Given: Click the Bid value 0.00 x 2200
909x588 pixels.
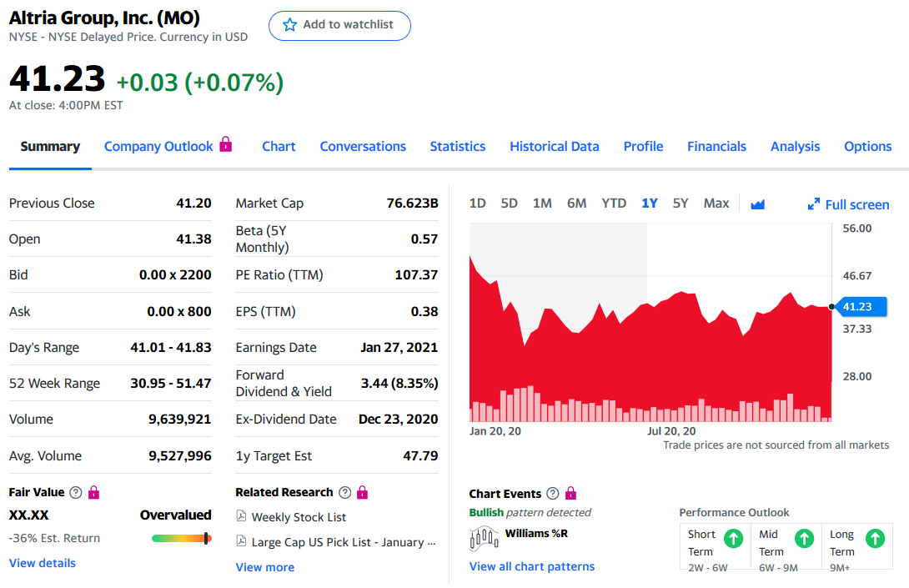Looking at the screenshot, I should 175,274.
